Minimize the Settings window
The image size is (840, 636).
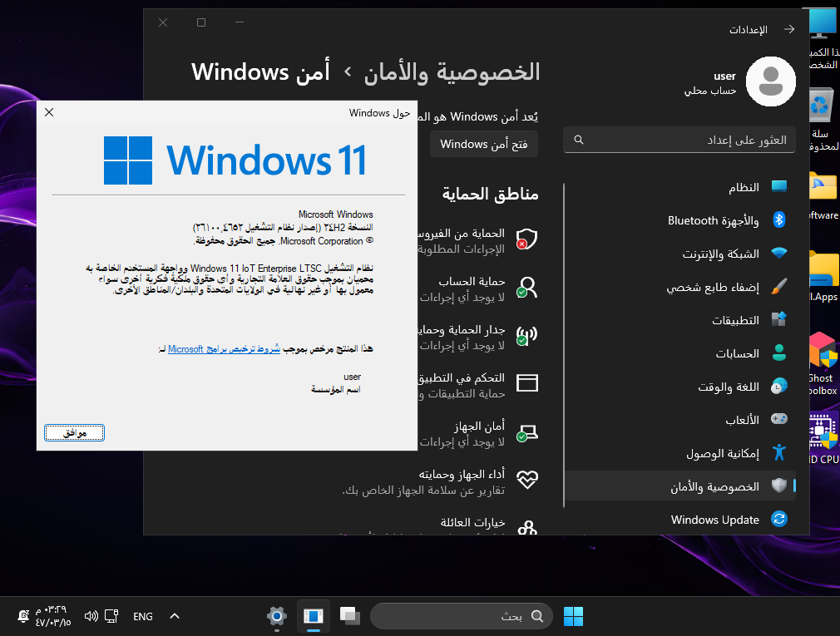coord(240,22)
